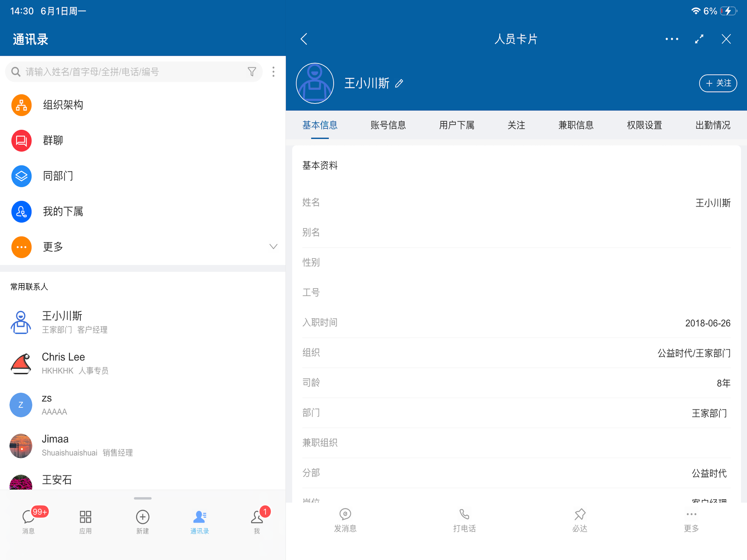
Task: Switch to the 用户下属 tab
Action: (457, 125)
